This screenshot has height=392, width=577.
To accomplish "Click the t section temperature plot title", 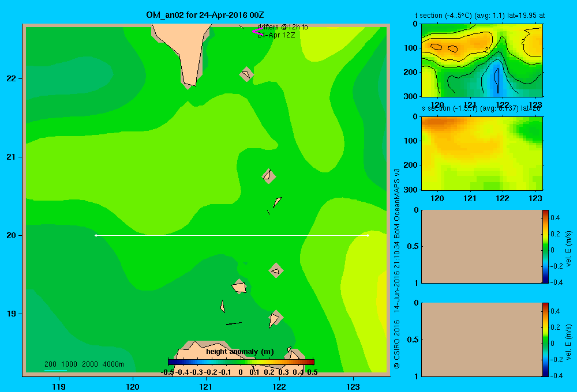I will tap(480, 16).
